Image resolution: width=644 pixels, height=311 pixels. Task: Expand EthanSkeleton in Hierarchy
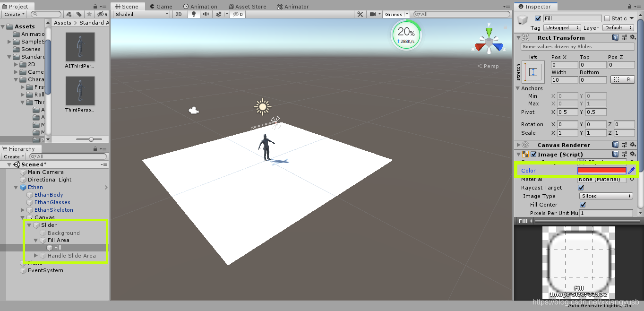point(23,210)
